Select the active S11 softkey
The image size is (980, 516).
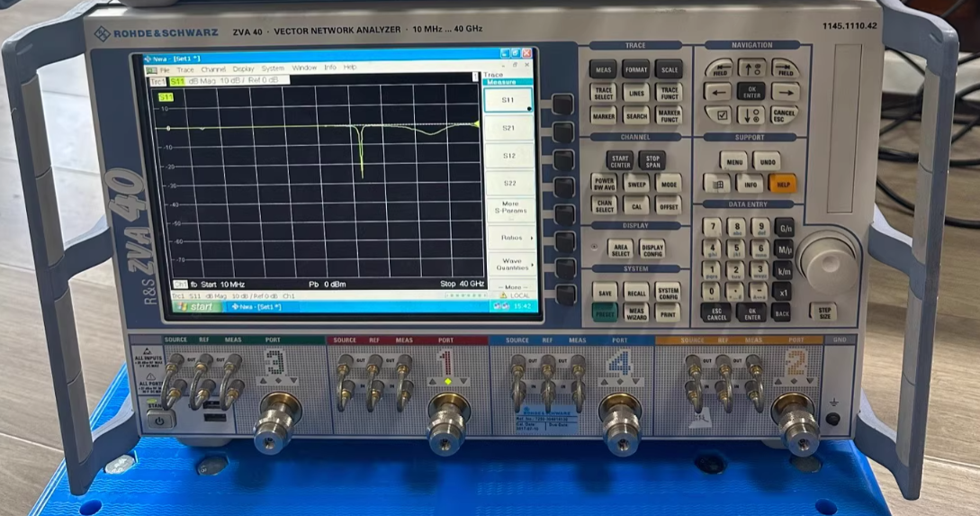pos(508,100)
